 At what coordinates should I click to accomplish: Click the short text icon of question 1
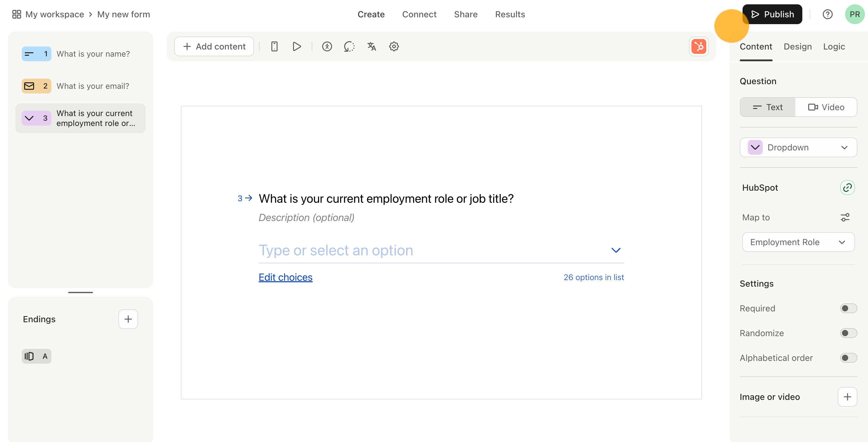29,54
